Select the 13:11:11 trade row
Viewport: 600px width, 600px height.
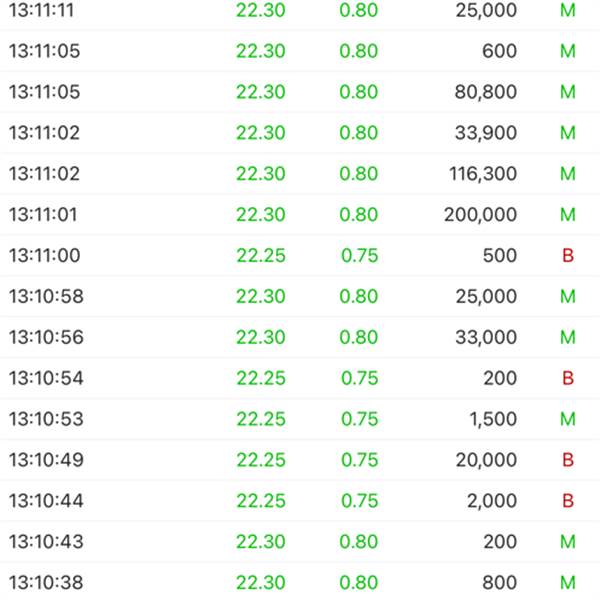300,10
